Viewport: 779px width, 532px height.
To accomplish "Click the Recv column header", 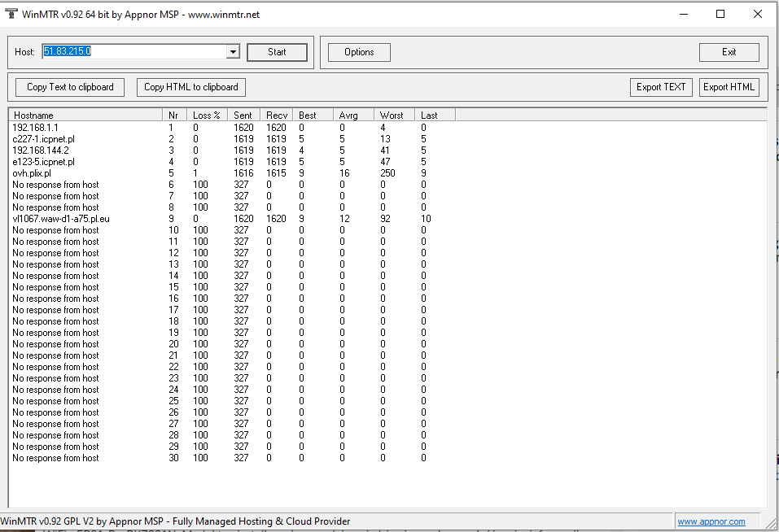I will tap(277, 116).
